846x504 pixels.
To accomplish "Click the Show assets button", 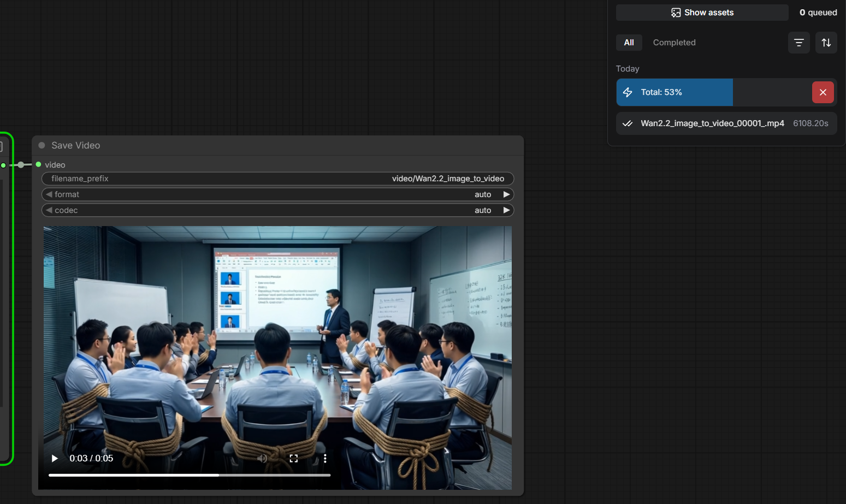I will [x=702, y=12].
